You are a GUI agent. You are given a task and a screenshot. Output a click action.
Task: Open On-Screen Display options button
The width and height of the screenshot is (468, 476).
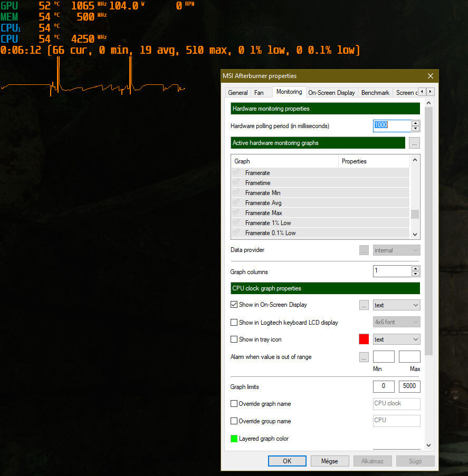click(x=364, y=305)
